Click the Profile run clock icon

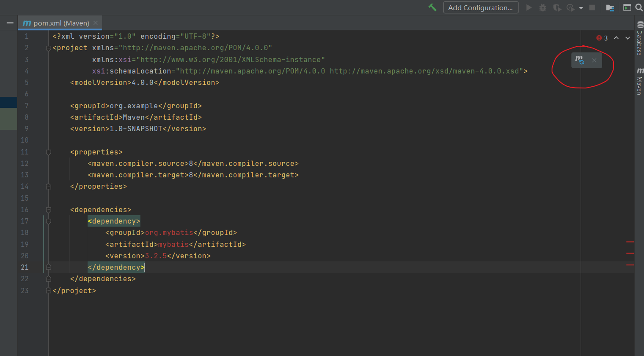[570, 7]
